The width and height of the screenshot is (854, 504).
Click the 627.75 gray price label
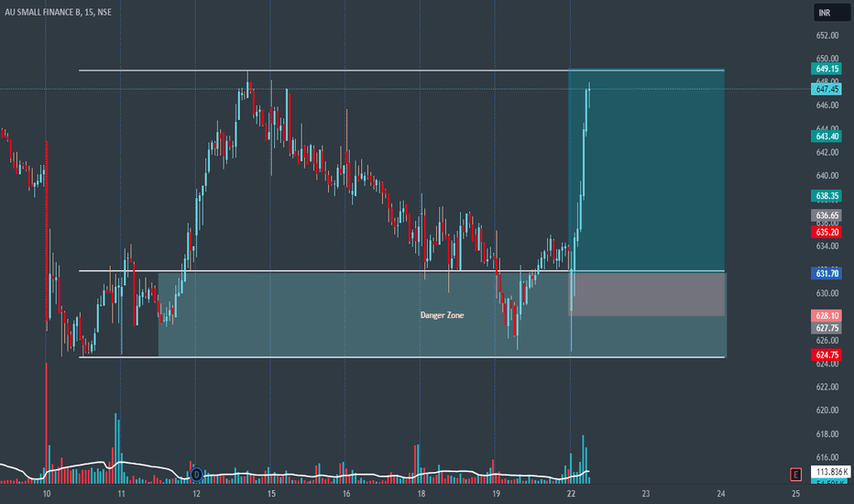click(x=827, y=328)
